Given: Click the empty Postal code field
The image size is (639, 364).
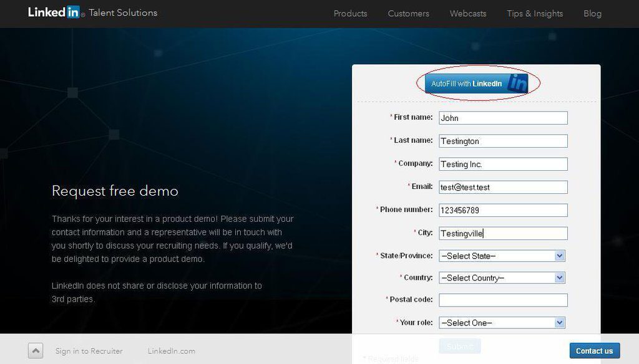Looking at the screenshot, I should click(x=503, y=300).
